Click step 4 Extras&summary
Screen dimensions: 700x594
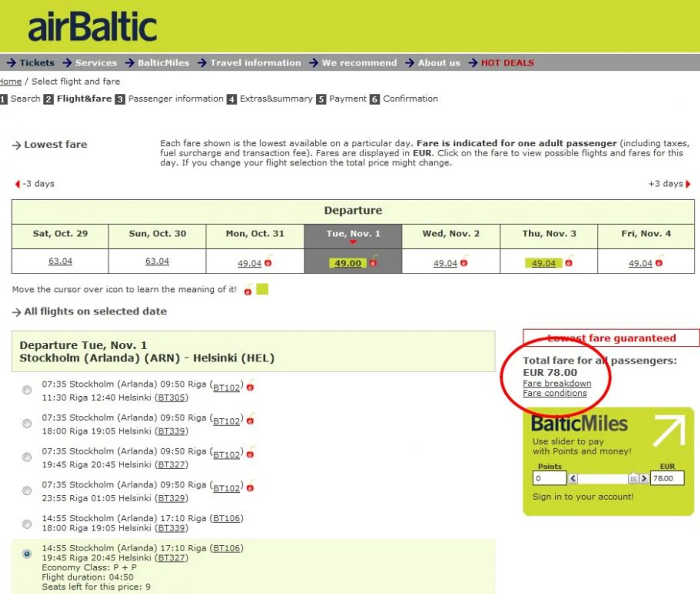(276, 99)
